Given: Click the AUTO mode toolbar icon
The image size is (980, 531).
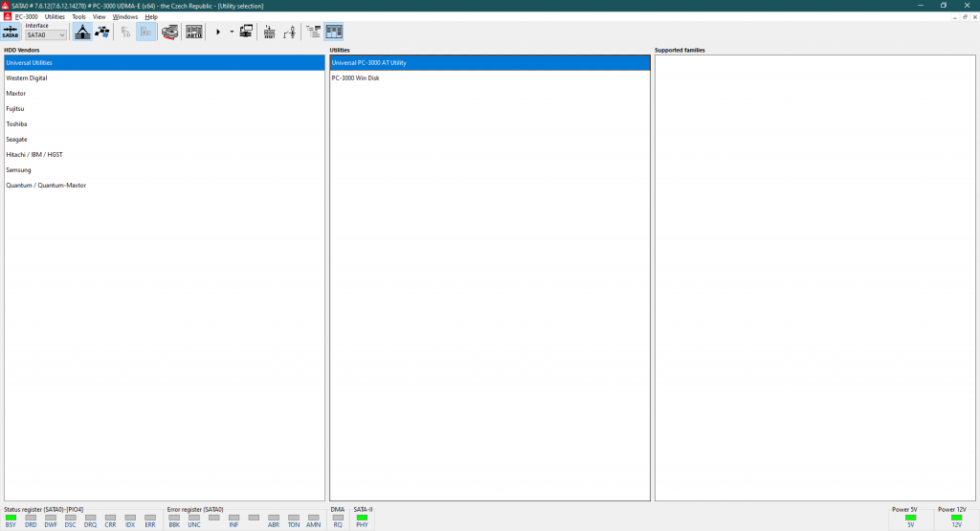Looking at the screenshot, I should (x=194, y=32).
